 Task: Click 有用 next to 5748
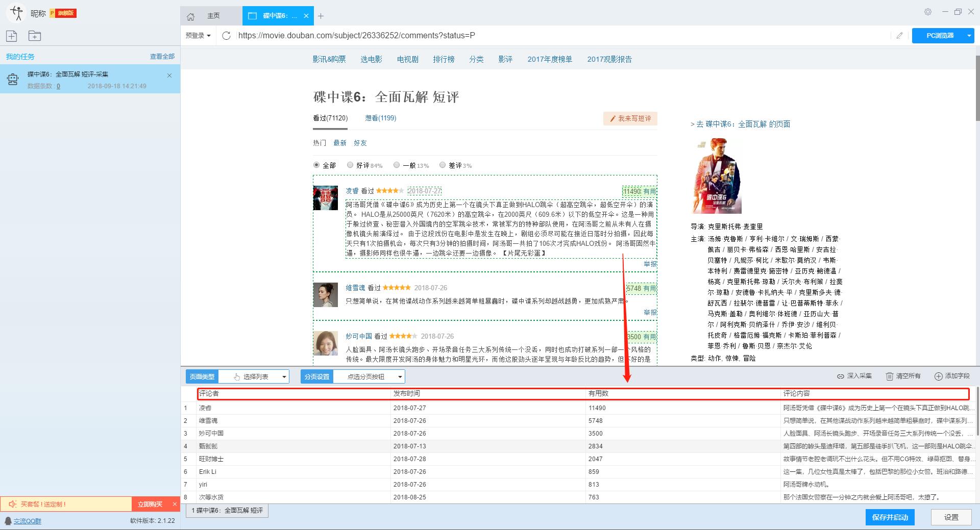(x=650, y=288)
